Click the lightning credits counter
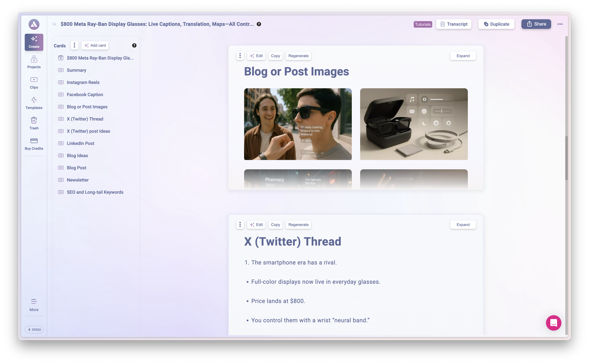 coord(34,330)
